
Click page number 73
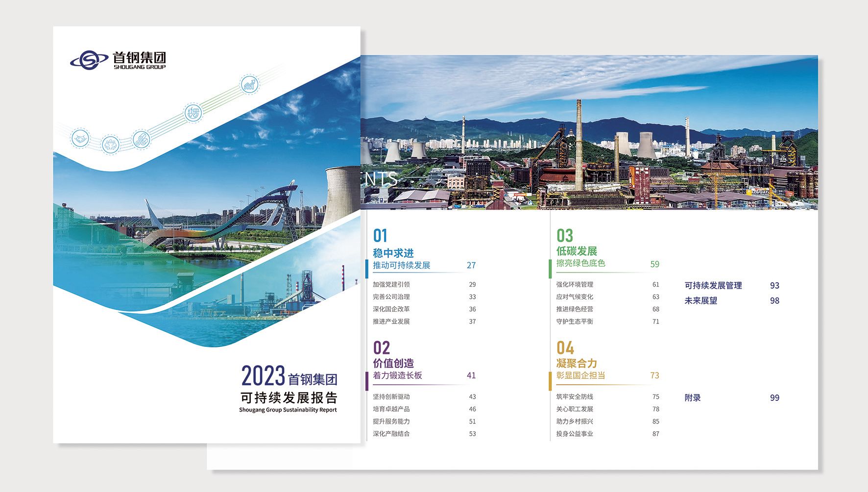click(655, 375)
